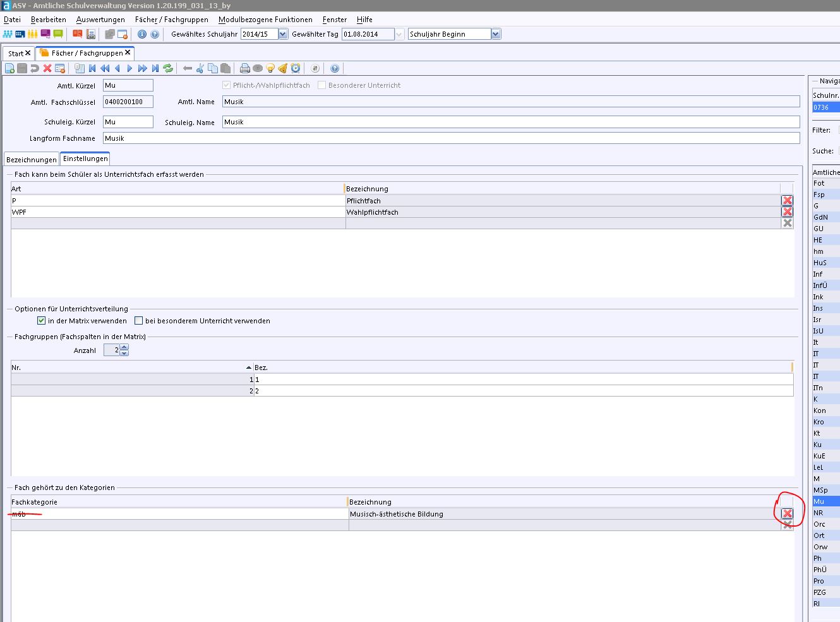The image size is (840, 622).
Task: Switch to the Bezeichnungen tab
Action: pyautogui.click(x=32, y=160)
